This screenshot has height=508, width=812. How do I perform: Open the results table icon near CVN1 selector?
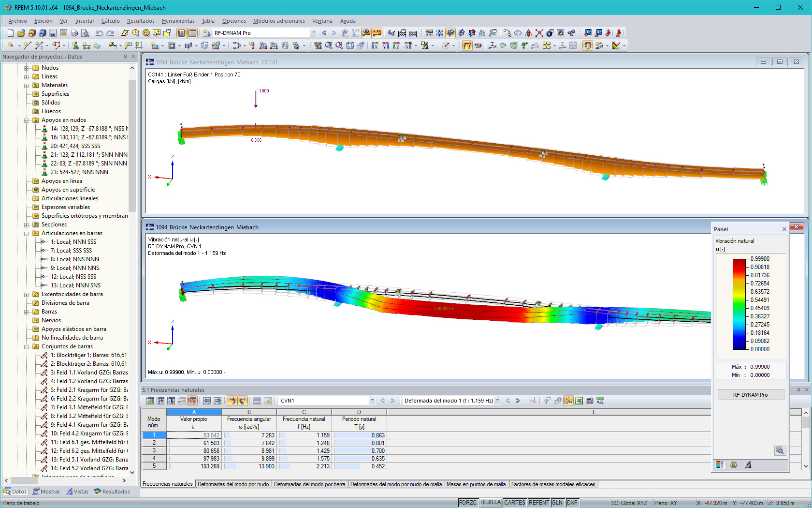pos(257,401)
